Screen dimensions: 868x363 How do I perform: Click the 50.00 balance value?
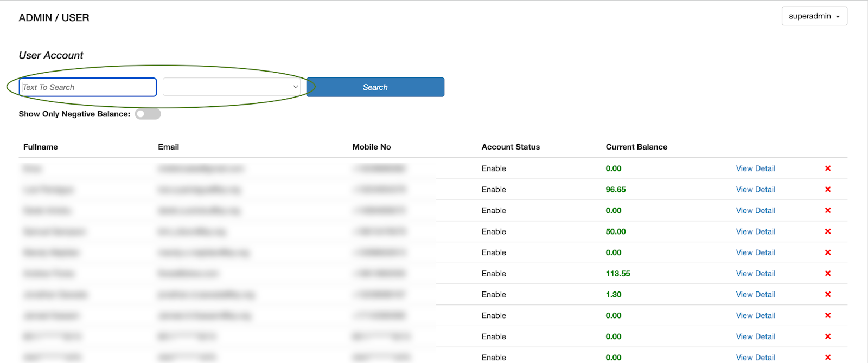[x=616, y=231]
